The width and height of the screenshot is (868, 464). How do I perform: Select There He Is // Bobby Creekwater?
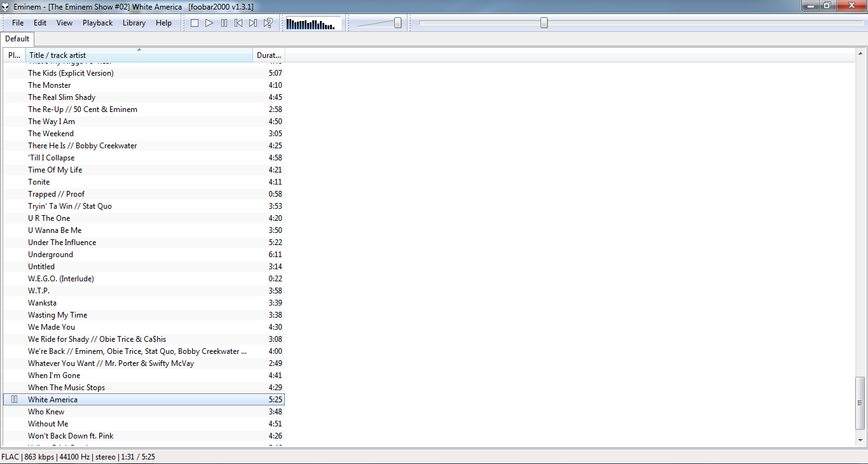coord(144,146)
